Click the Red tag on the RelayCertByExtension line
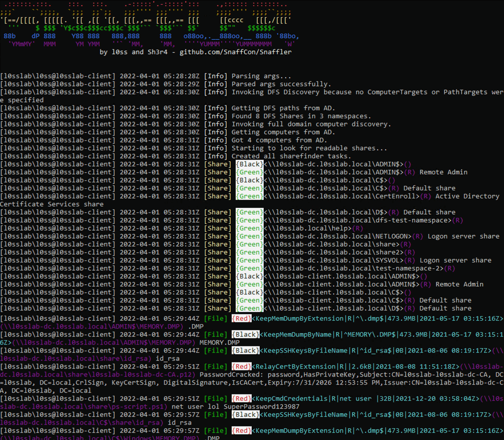This screenshot has width=504, height=440. pyautogui.click(x=242, y=366)
